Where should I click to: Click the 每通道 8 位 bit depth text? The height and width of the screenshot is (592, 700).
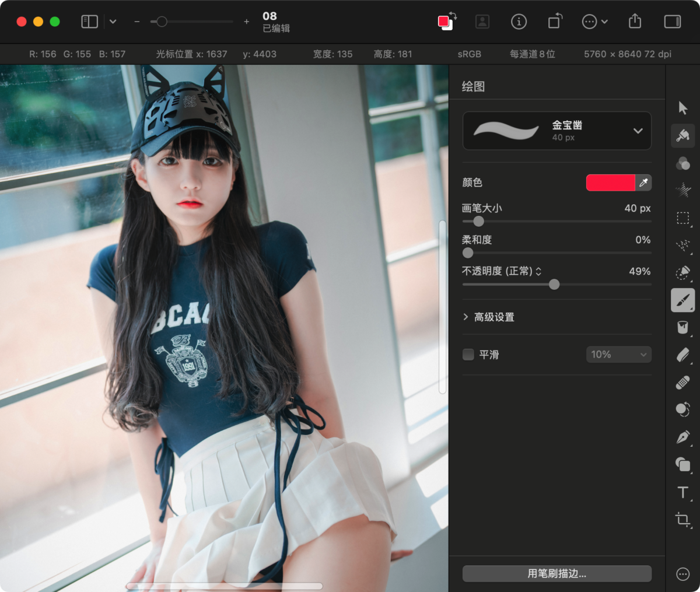click(533, 54)
